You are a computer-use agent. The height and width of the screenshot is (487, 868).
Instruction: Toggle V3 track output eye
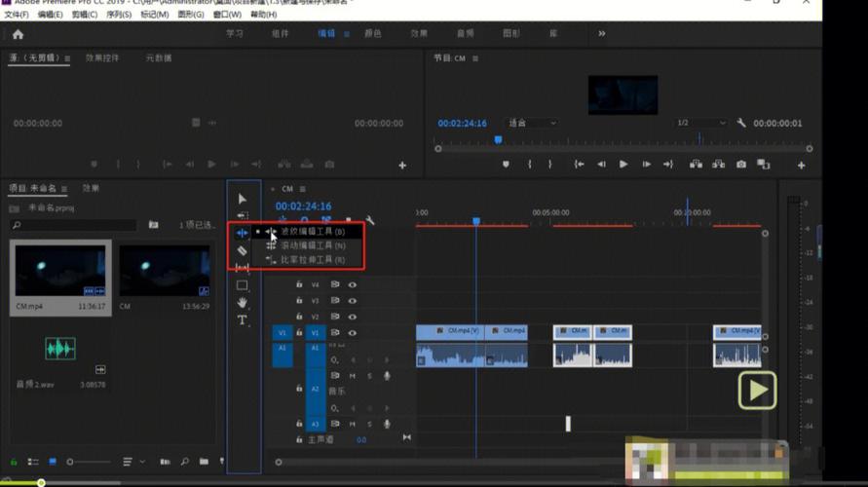[x=352, y=301]
